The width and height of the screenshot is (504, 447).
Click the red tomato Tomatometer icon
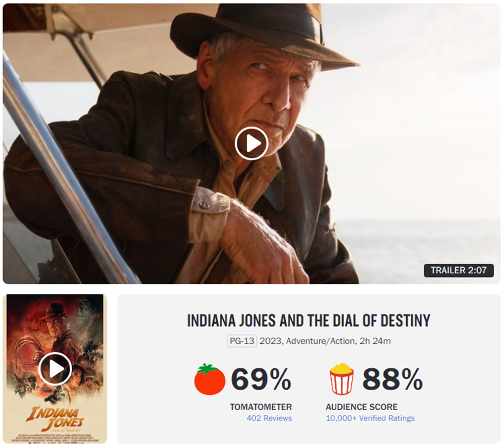210,379
